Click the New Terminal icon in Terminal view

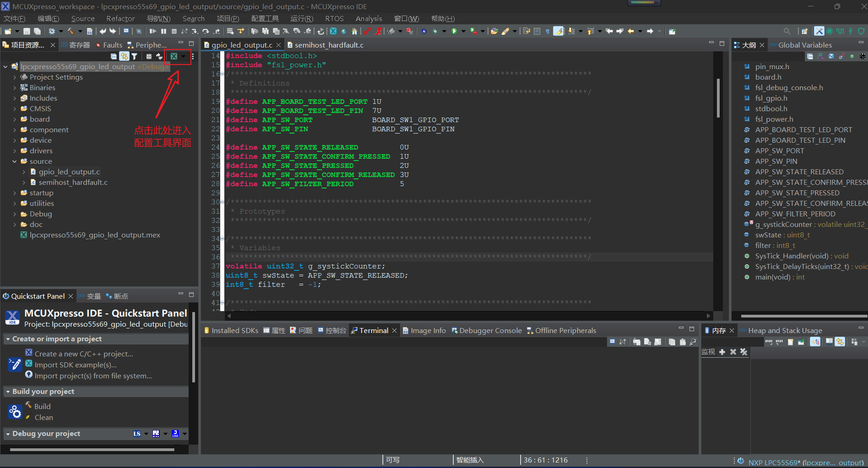point(612,342)
